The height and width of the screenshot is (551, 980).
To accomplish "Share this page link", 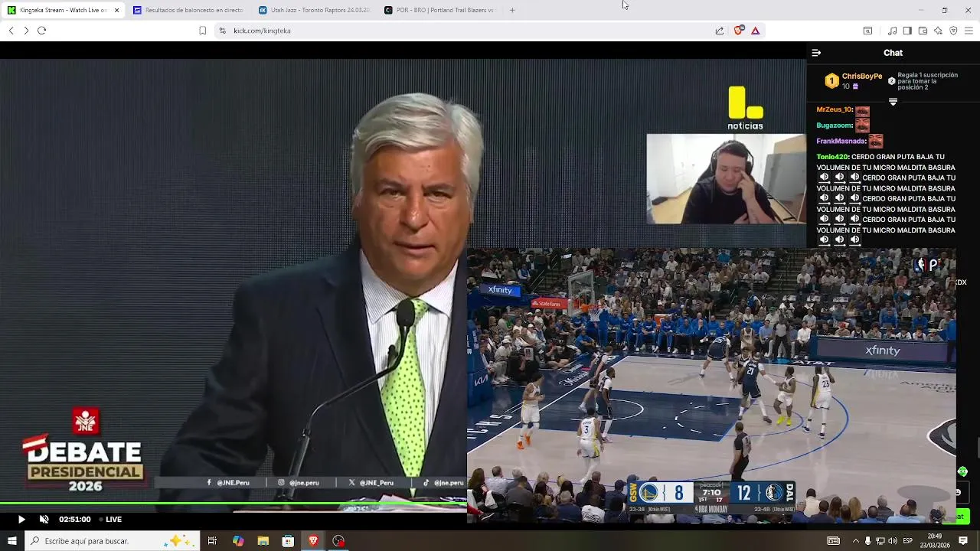I will click(x=720, y=31).
